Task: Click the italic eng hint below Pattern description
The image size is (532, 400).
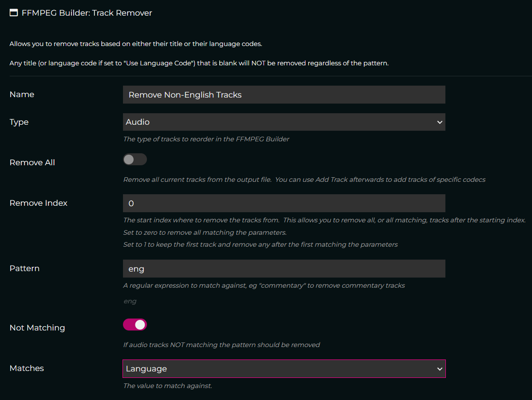Action: coord(130,301)
